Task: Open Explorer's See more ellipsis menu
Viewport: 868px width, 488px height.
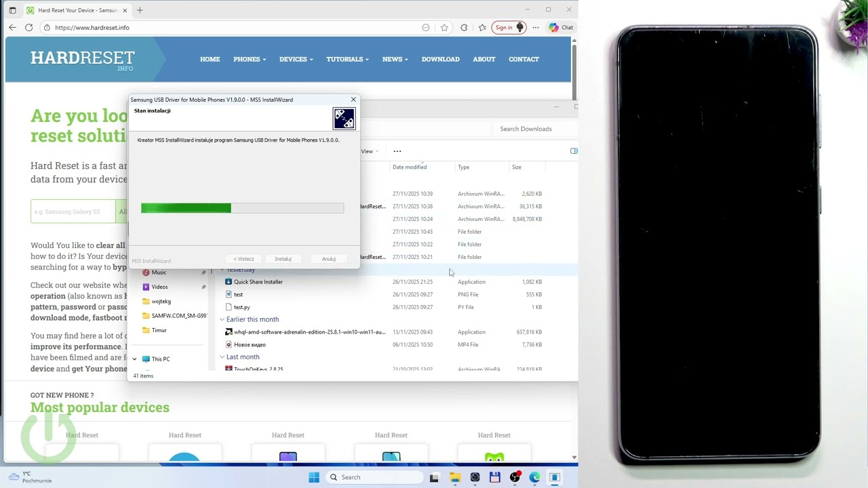Action: pos(397,151)
